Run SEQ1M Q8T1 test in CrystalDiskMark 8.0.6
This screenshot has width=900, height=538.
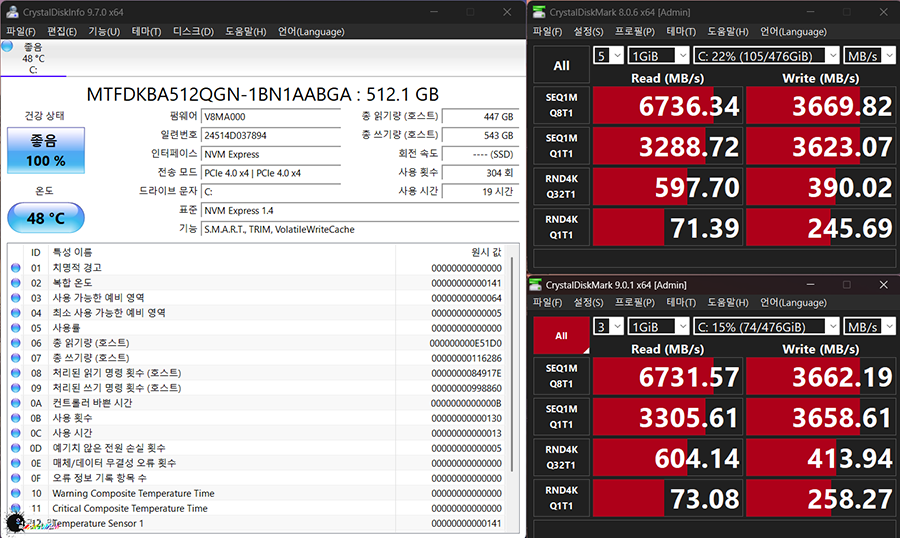(561, 105)
